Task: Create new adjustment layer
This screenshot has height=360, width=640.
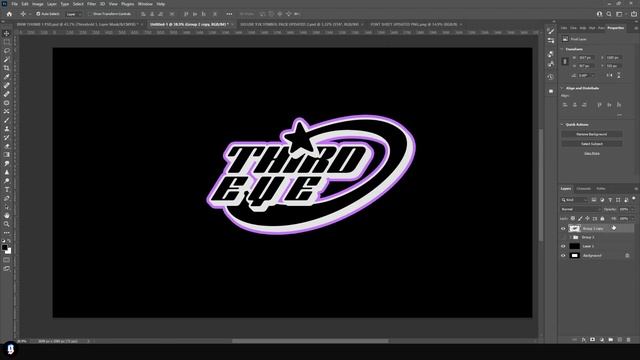Action: tap(602, 340)
